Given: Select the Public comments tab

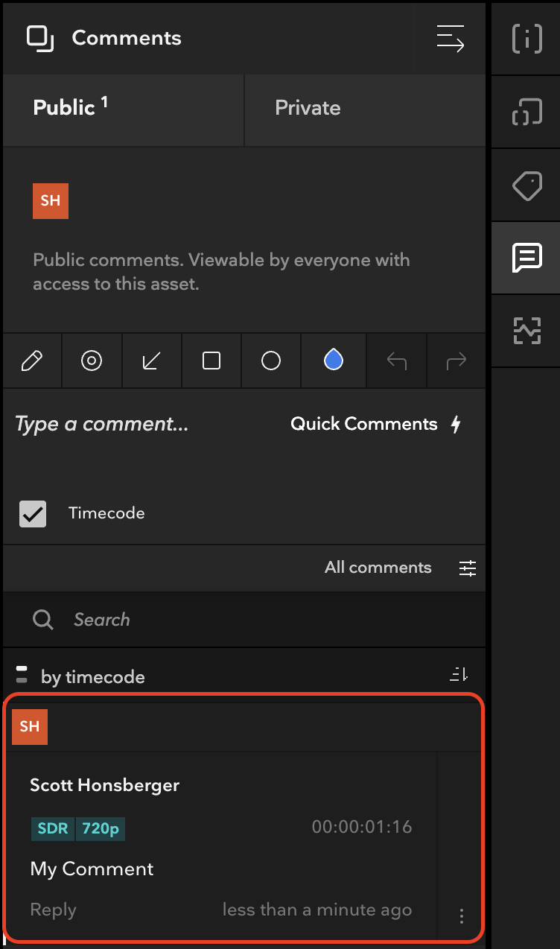Looking at the screenshot, I should click(x=124, y=109).
